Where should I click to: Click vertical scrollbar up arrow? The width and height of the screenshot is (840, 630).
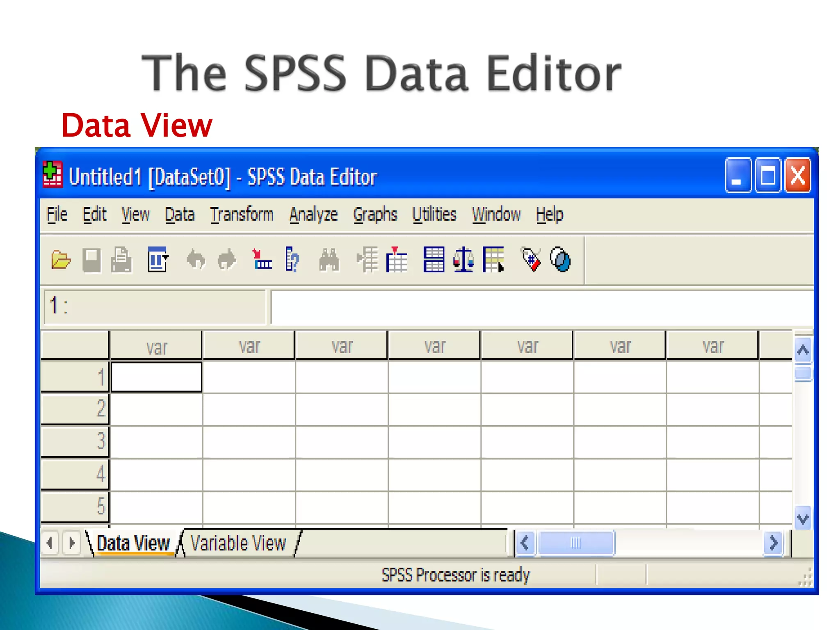click(x=803, y=350)
